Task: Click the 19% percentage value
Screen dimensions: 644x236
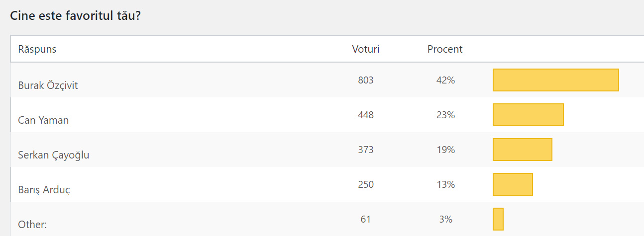Action: [x=445, y=150]
